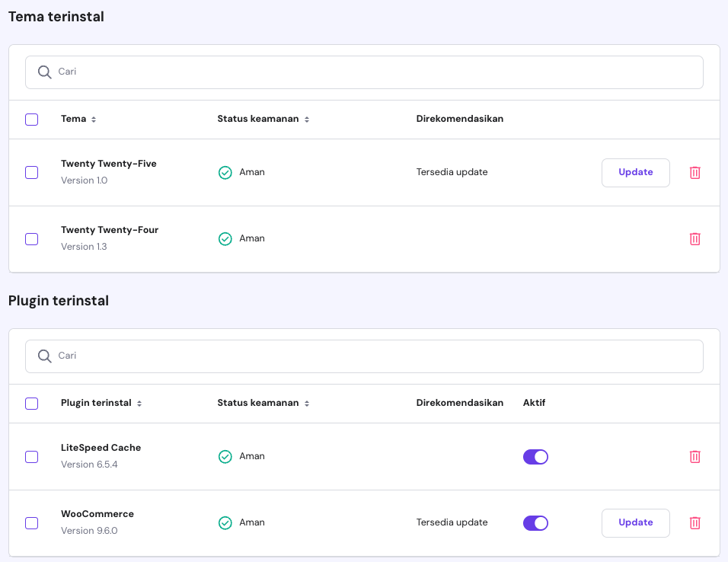Screen dimensions: 728x562
Task: Click the green Aman status icon for LiteSpeed Cache
Action: (x=225, y=456)
